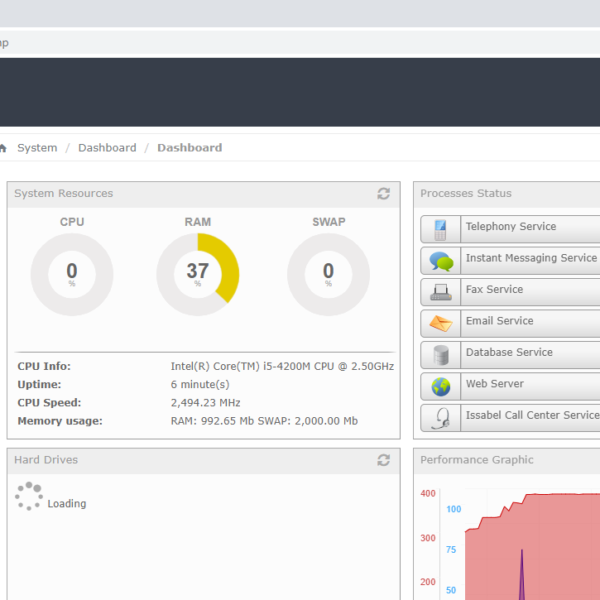Refresh the System Resources panel
This screenshot has height=600, width=600.
[x=383, y=194]
